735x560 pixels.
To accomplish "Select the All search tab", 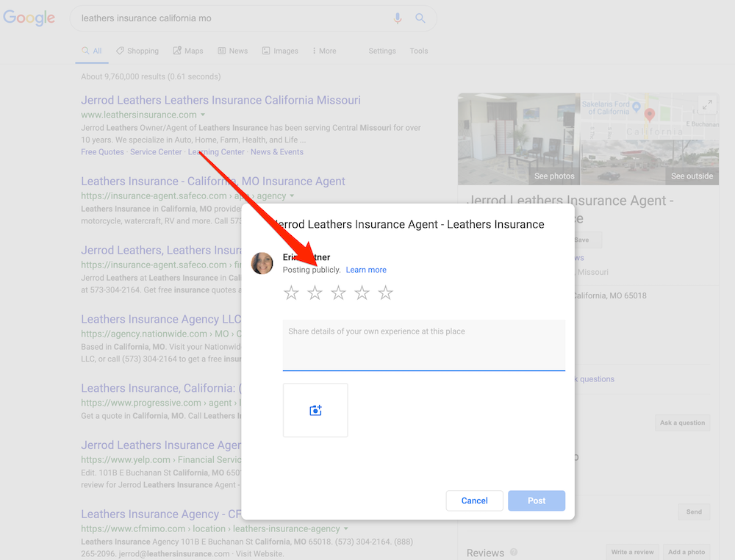I will 92,51.
